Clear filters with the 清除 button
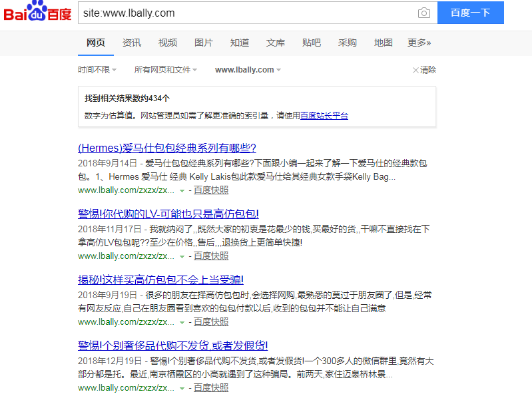Screen dimensions: 532x404 [424, 70]
